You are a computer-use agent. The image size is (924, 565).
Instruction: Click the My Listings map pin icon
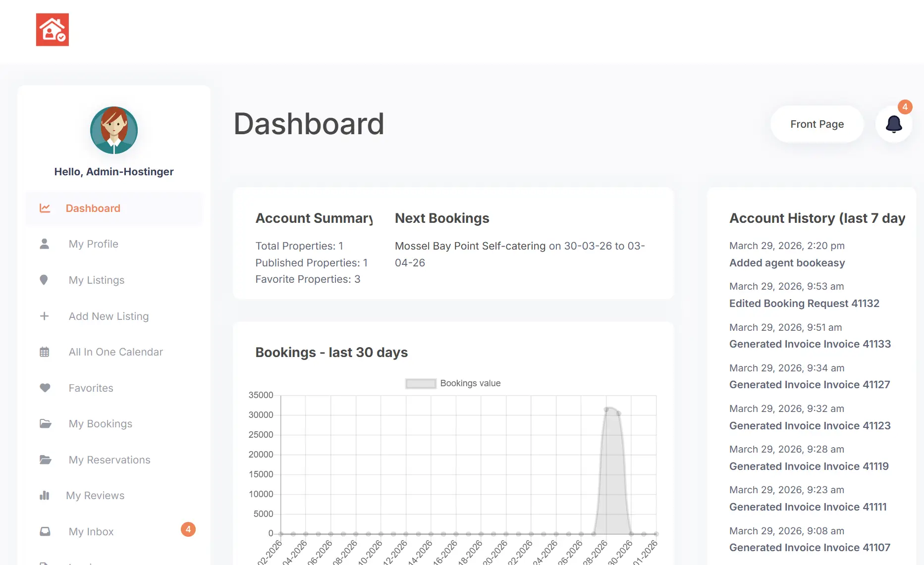pyautogui.click(x=44, y=280)
